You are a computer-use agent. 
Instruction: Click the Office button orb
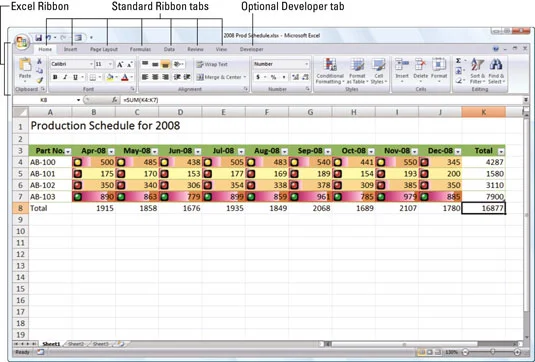tap(22, 42)
